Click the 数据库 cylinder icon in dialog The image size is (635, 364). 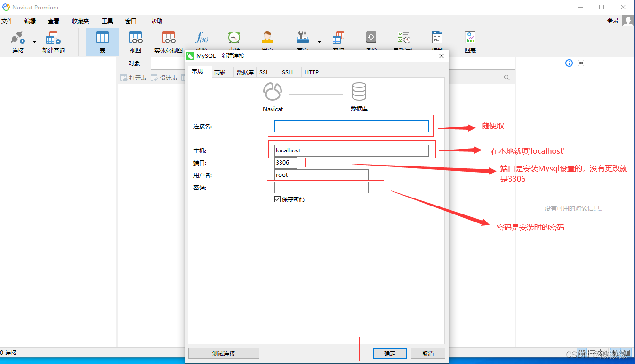(x=359, y=92)
